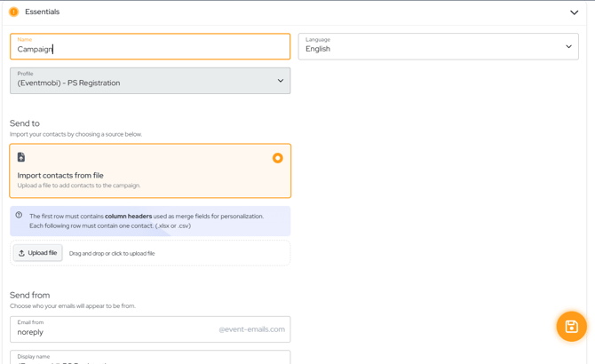The height and width of the screenshot is (364, 595).
Task: Open the Language dropdown showing English
Action: click(437, 47)
